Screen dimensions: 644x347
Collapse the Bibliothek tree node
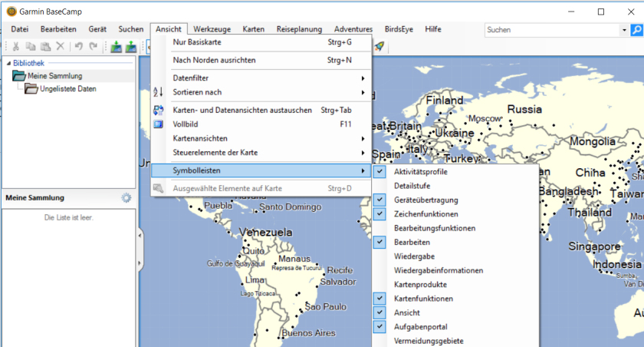[8, 63]
